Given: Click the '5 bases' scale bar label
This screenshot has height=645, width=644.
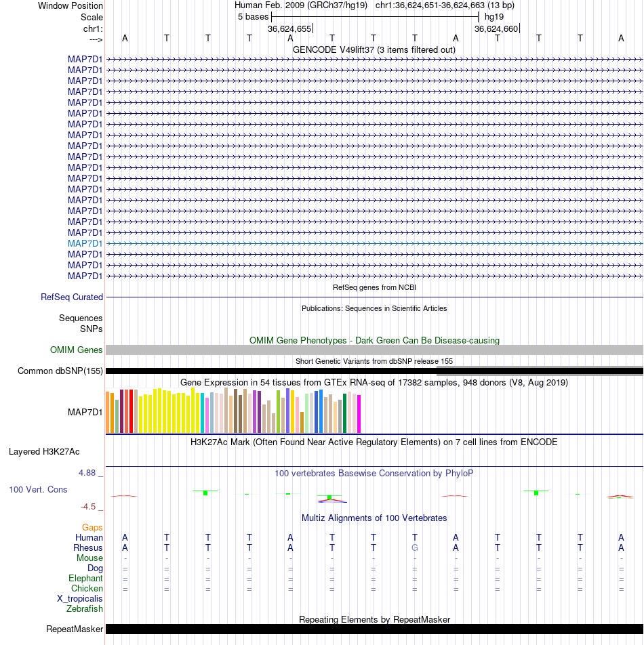Looking at the screenshot, I should pos(253,17).
